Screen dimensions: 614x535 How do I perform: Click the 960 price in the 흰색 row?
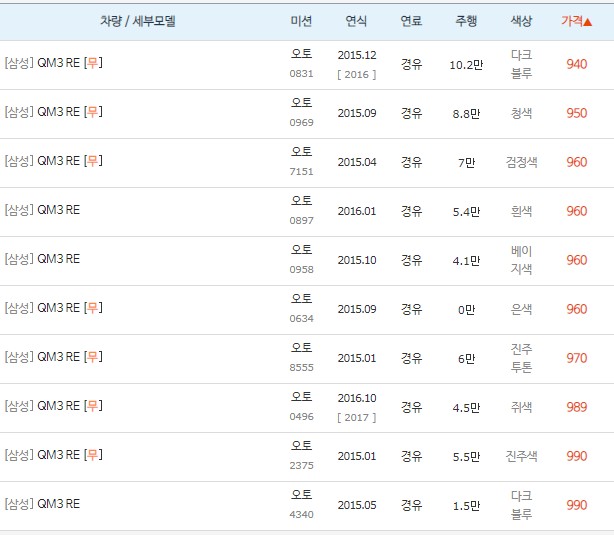576,211
